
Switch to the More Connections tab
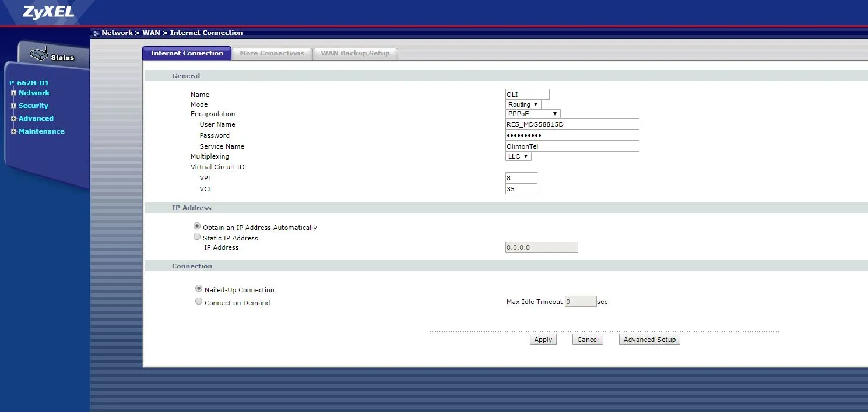point(272,53)
